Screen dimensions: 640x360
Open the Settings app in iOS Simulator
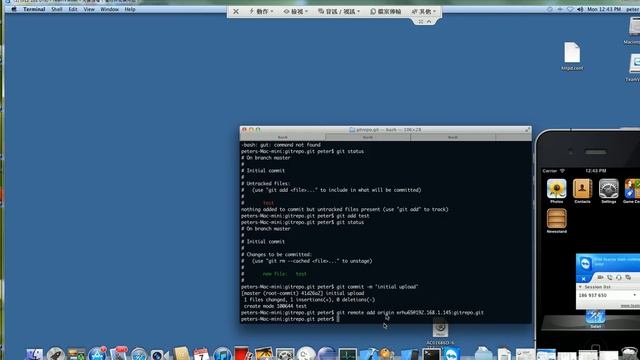pos(609,191)
